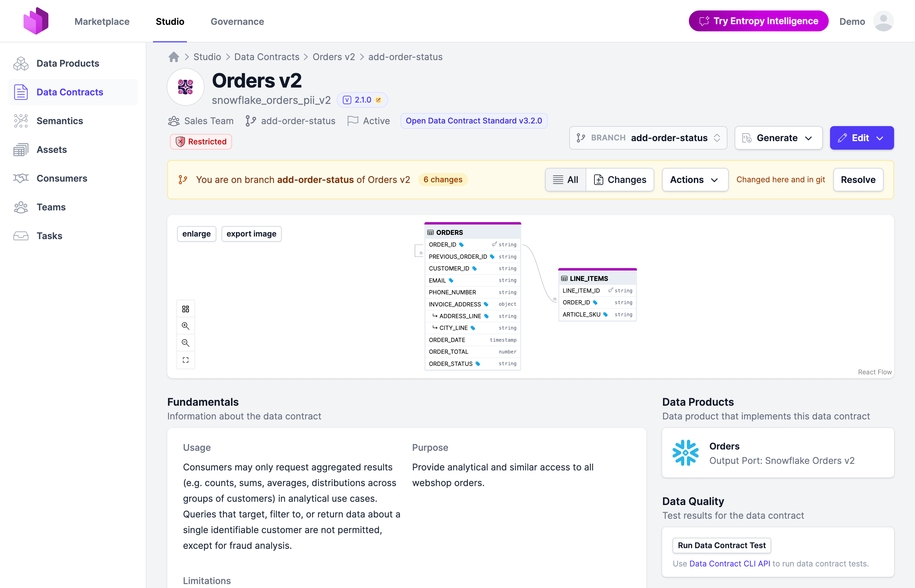The image size is (915, 588).
Task: Open the Demo user avatar
Action: (883, 21)
